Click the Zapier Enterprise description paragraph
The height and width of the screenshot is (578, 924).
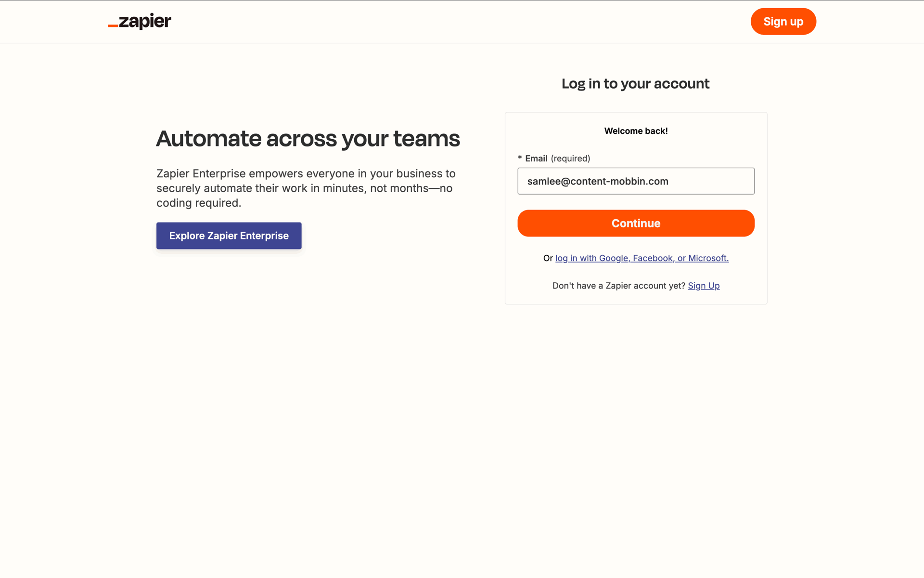tap(306, 188)
